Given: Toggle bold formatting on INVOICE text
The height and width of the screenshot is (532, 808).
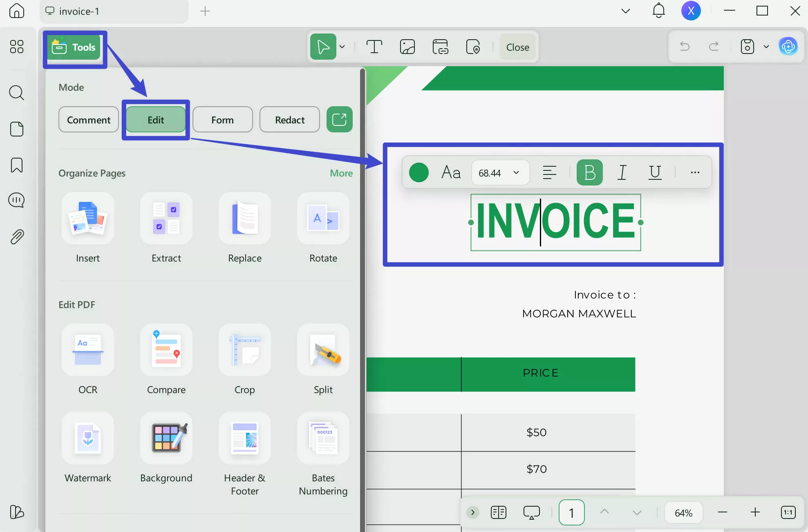Looking at the screenshot, I should click(x=589, y=172).
